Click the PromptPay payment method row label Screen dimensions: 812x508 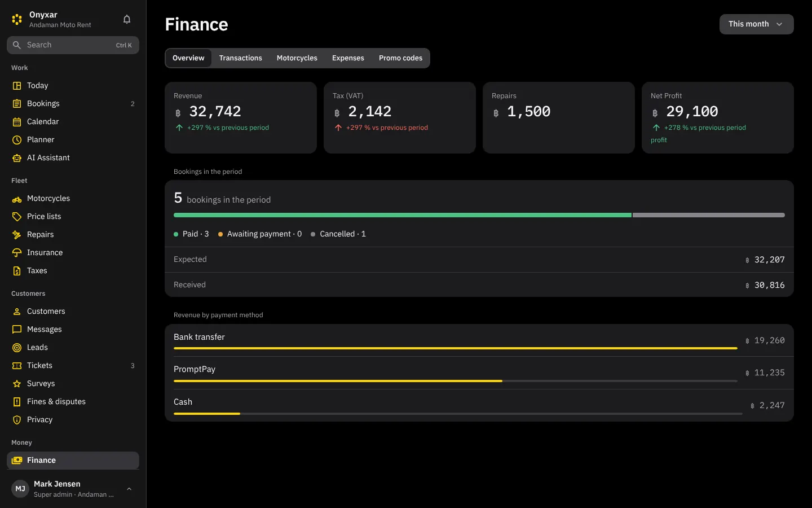195,369
